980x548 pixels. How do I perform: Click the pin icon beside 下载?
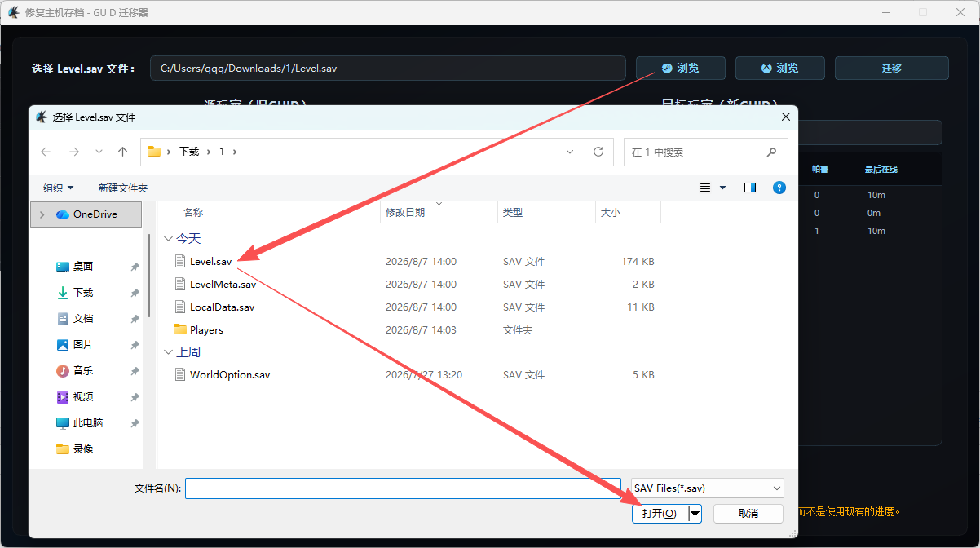click(x=135, y=293)
